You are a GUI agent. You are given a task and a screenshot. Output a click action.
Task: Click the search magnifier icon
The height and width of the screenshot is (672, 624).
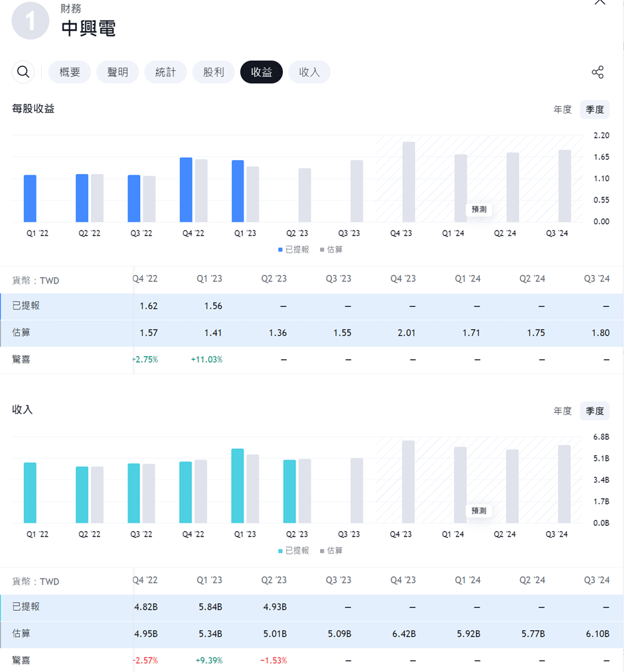[23, 72]
